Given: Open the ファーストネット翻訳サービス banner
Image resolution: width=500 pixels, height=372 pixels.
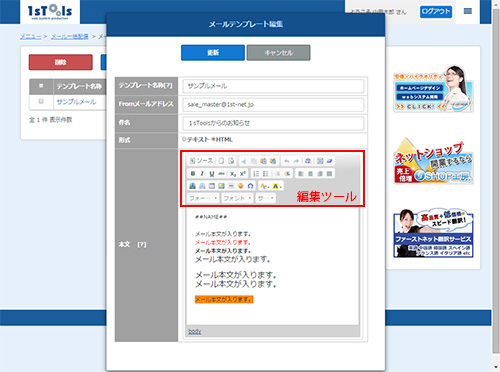Looking at the screenshot, I should click(x=433, y=233).
